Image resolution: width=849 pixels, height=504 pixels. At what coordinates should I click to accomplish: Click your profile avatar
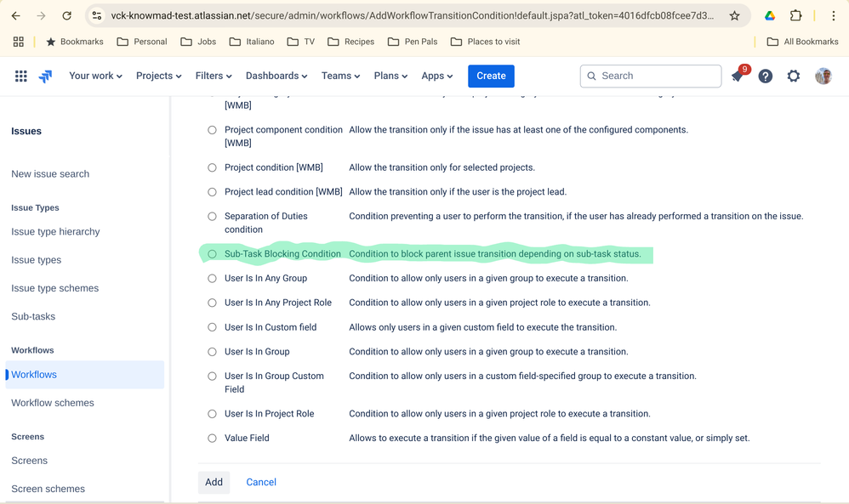click(823, 76)
